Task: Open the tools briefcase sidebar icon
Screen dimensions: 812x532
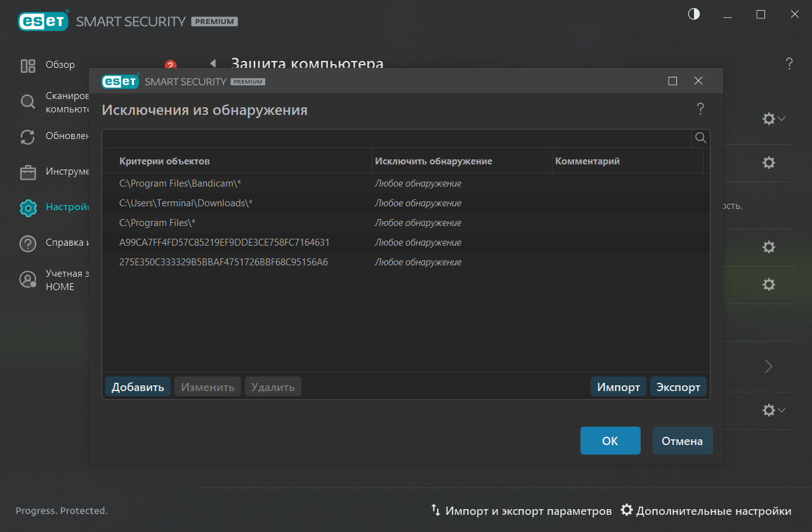Action: tap(28, 172)
